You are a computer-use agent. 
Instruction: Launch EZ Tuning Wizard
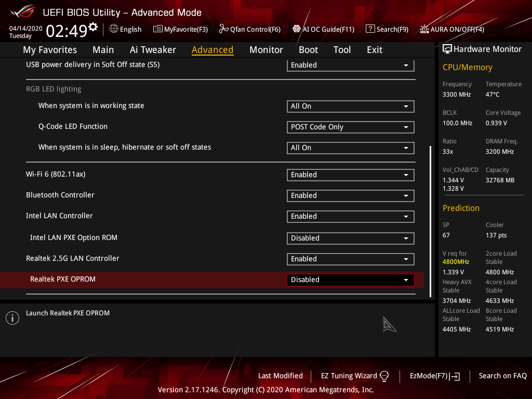pyautogui.click(x=355, y=376)
